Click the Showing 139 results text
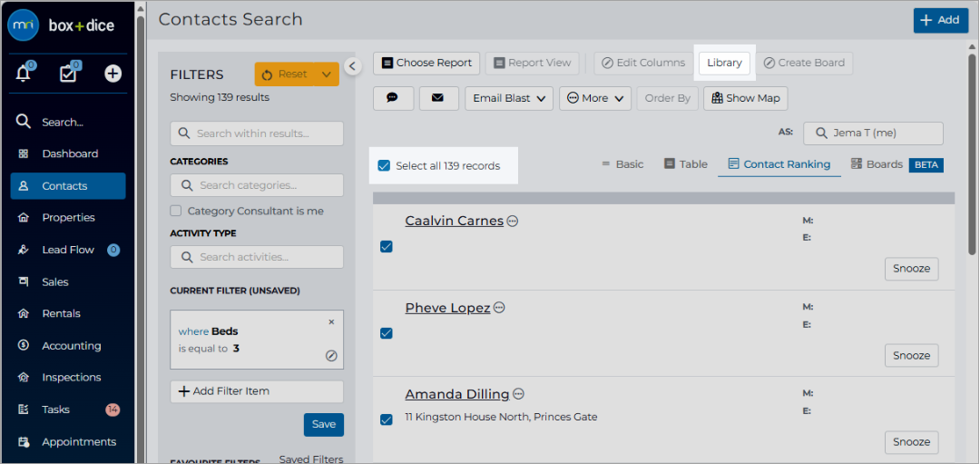This screenshot has height=464, width=980. [x=220, y=97]
